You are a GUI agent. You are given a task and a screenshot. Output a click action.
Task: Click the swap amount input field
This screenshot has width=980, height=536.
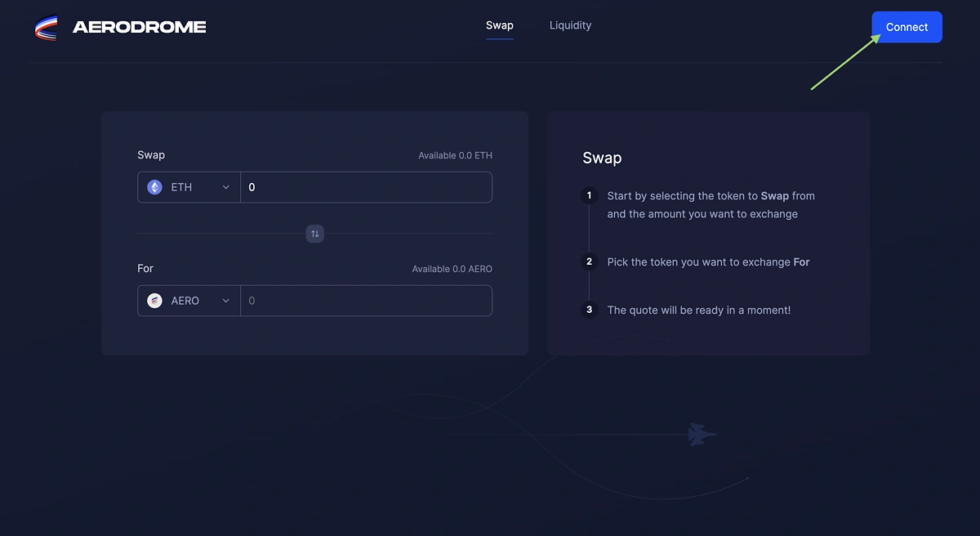click(366, 187)
